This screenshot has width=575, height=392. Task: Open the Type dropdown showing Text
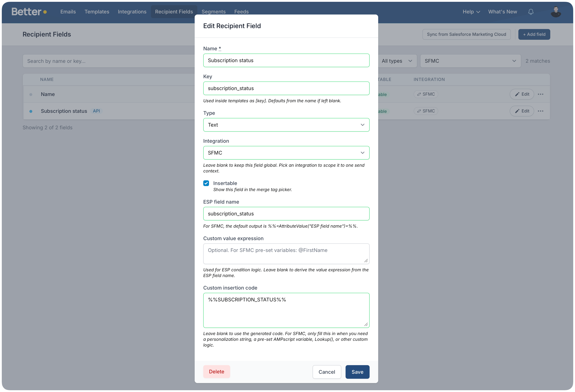(286, 125)
